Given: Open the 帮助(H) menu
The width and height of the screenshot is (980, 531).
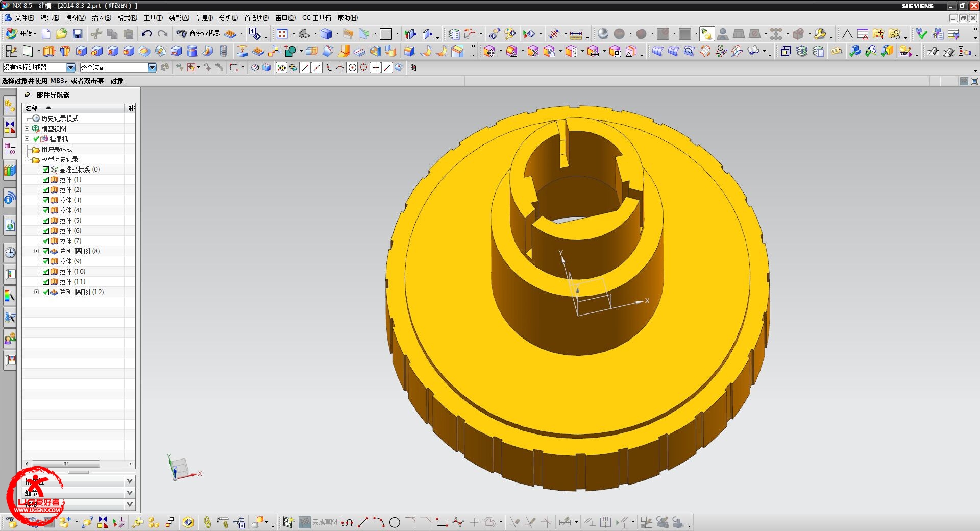Looking at the screenshot, I should 348,18.
